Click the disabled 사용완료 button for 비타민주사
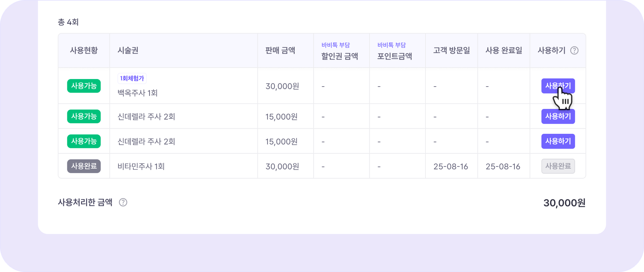 pyautogui.click(x=558, y=166)
